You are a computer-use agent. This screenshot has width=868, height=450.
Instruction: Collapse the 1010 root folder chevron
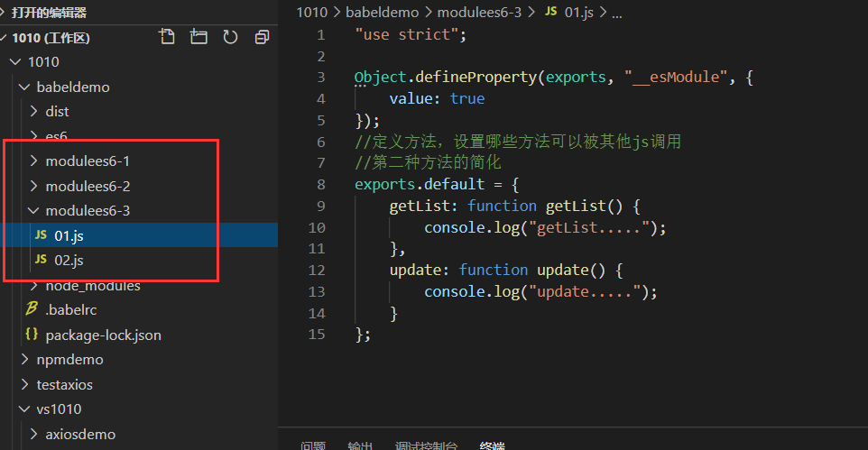pyautogui.click(x=15, y=62)
